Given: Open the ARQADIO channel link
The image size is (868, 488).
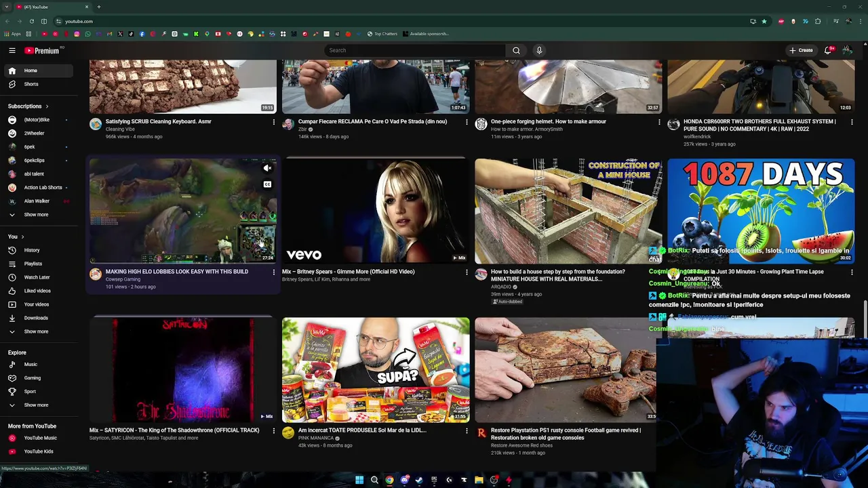Looking at the screenshot, I should pos(501,287).
